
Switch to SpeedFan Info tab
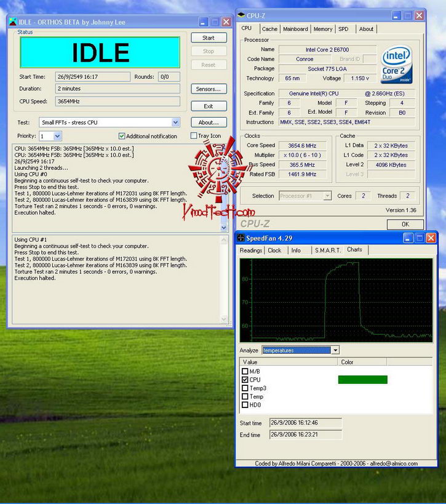pos(296,250)
